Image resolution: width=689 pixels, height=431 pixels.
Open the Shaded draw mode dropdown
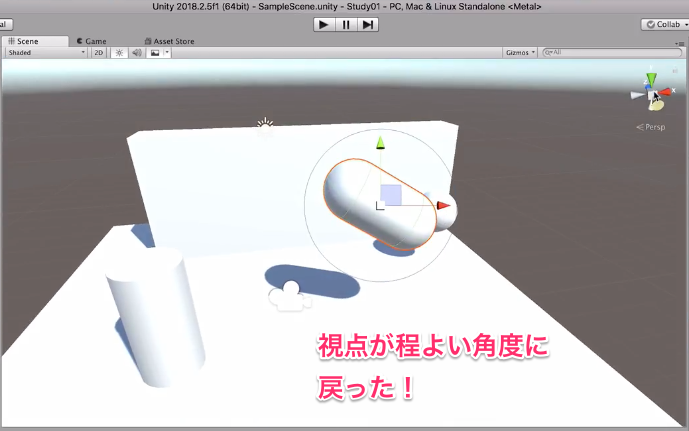[x=46, y=53]
